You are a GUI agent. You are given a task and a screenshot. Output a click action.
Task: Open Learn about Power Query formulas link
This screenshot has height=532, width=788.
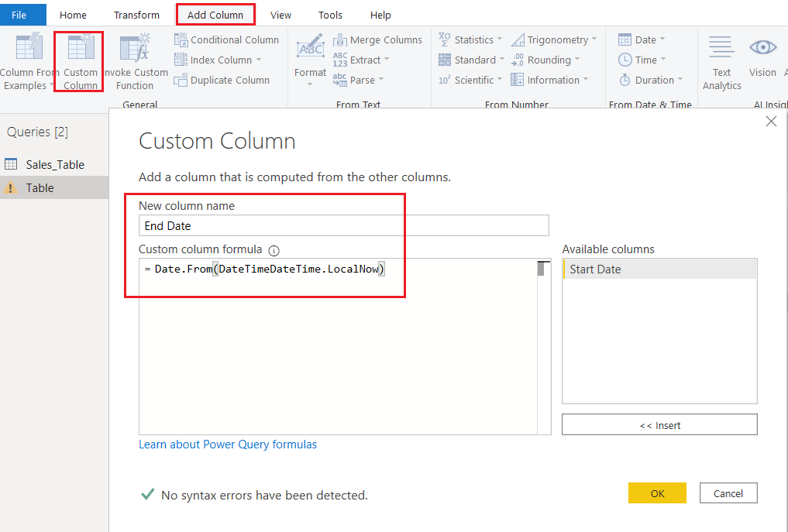click(x=227, y=444)
